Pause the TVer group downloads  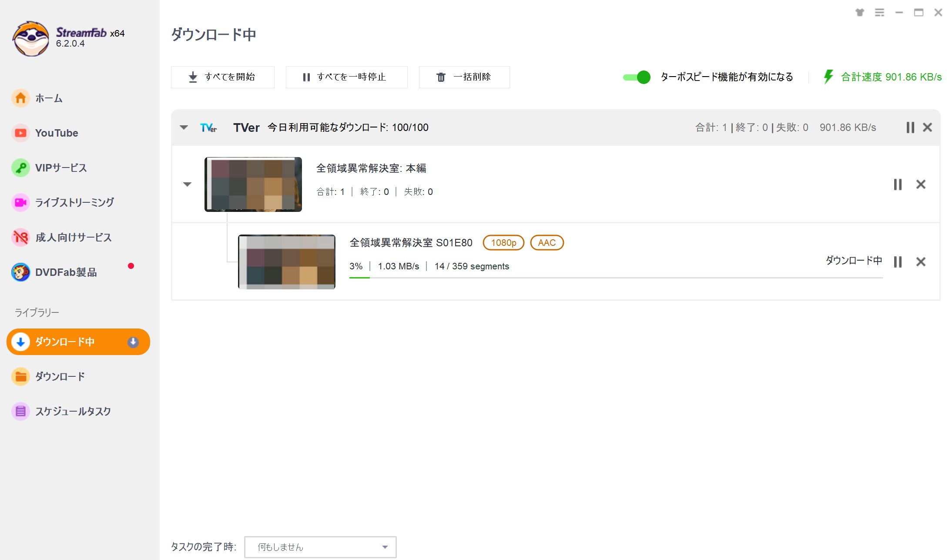(910, 127)
